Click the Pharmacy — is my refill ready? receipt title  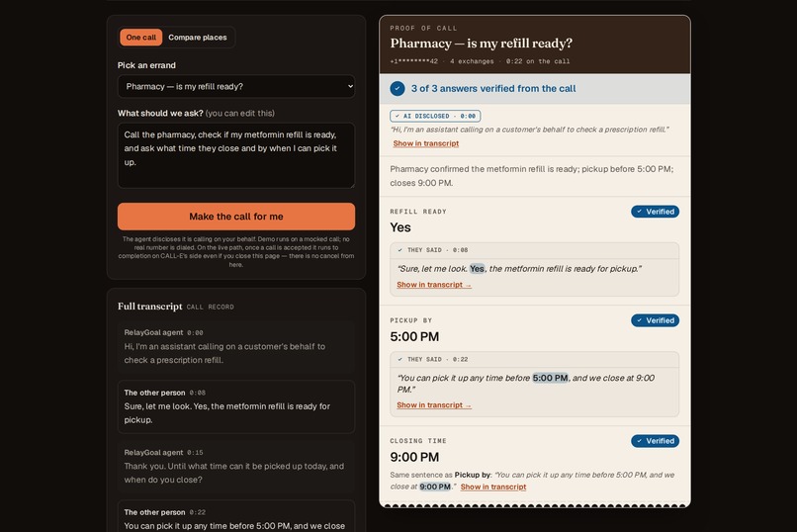pos(481,44)
